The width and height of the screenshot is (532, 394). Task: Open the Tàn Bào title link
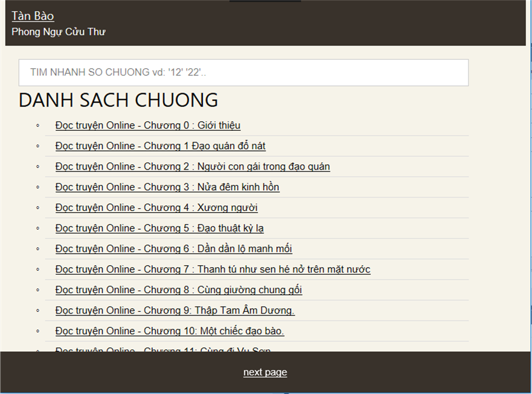33,16
